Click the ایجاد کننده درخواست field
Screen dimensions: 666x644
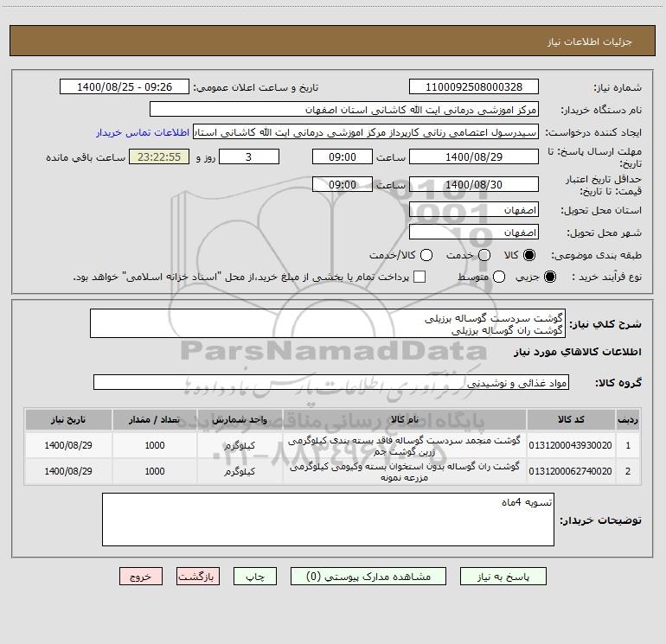coord(366,132)
